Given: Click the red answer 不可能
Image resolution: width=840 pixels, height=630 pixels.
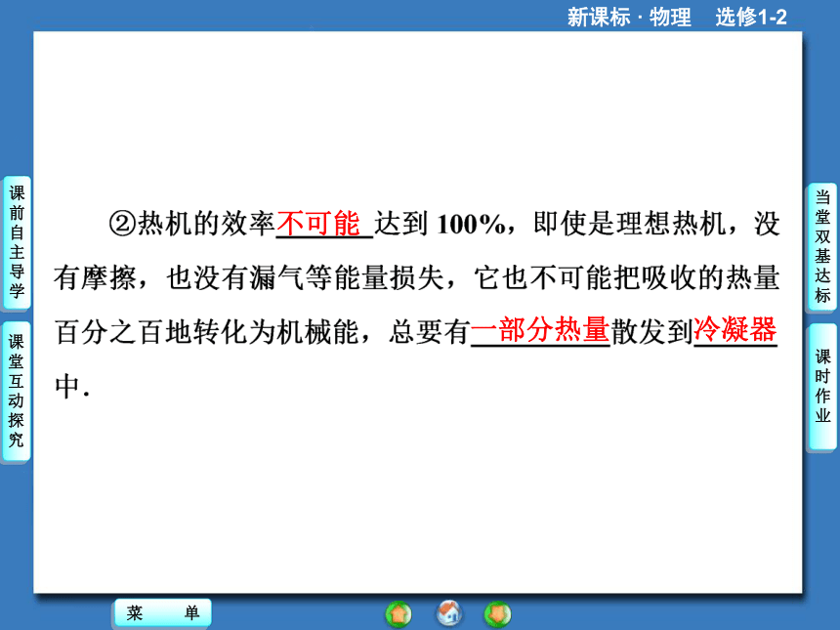Looking at the screenshot, I should click(318, 224).
